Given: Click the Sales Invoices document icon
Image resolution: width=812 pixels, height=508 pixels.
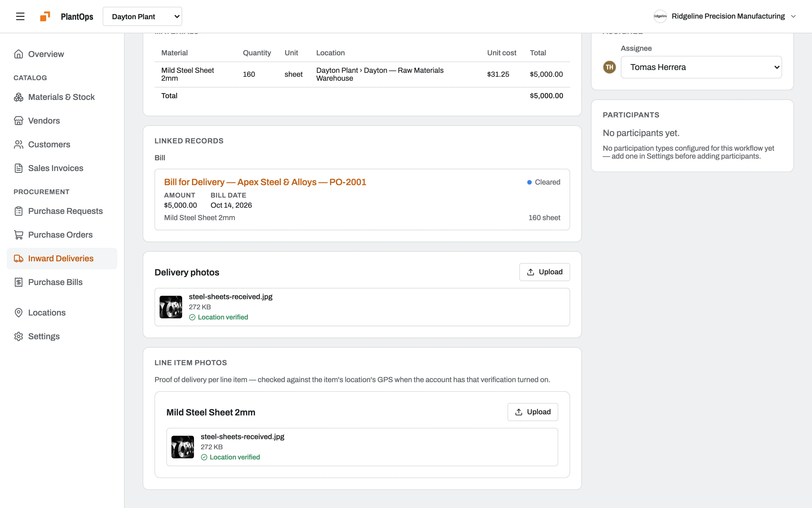Looking at the screenshot, I should [x=18, y=168].
